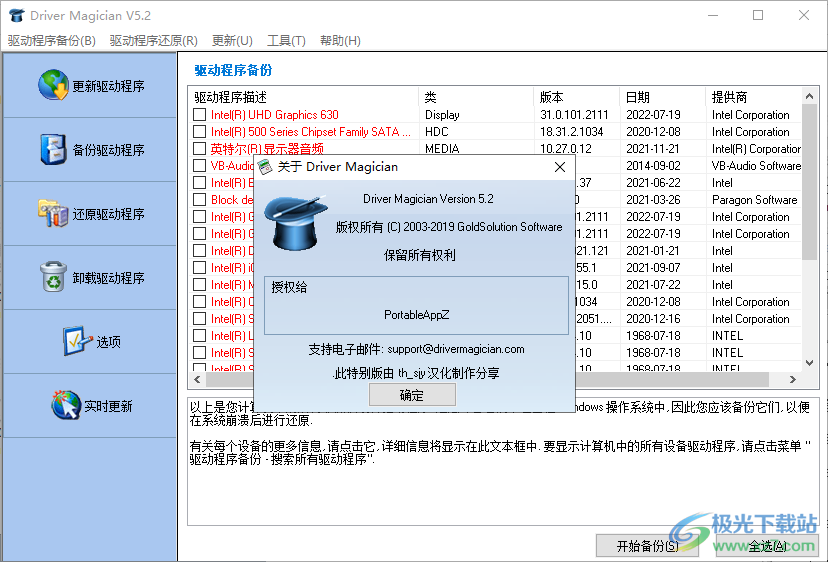Screen dimensions: 828x562
Task: Sort by the 提供商 column header
Action: point(754,97)
